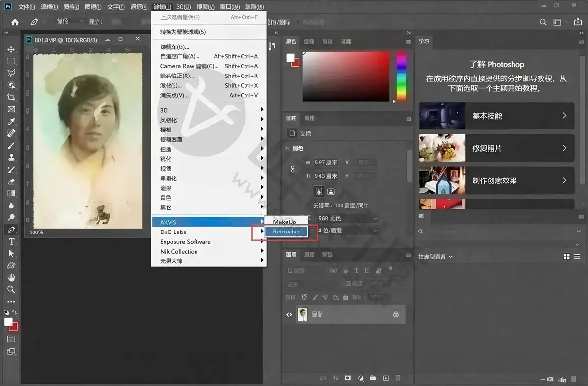This screenshot has height=386, width=588.
Task: Select the Horizontal Type tool
Action: [x=11, y=241]
